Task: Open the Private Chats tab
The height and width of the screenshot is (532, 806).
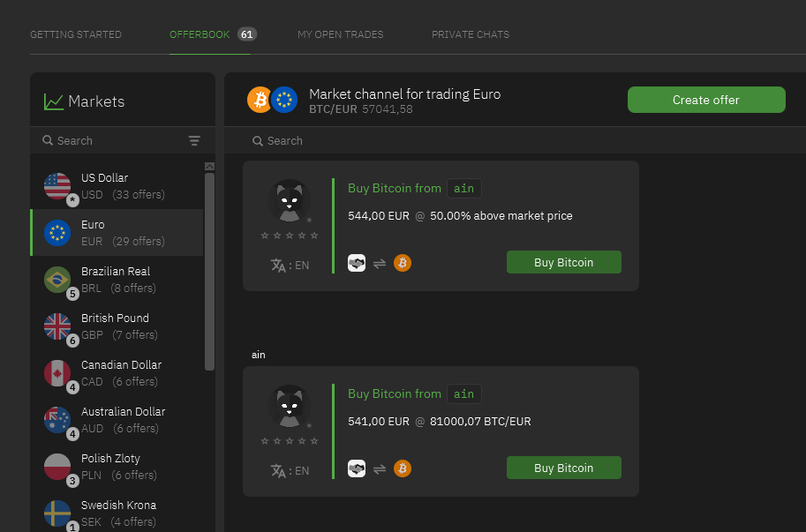Action: click(470, 34)
